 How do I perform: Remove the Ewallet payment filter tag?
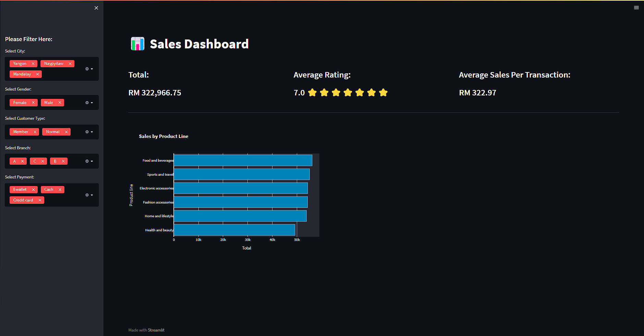pos(33,189)
